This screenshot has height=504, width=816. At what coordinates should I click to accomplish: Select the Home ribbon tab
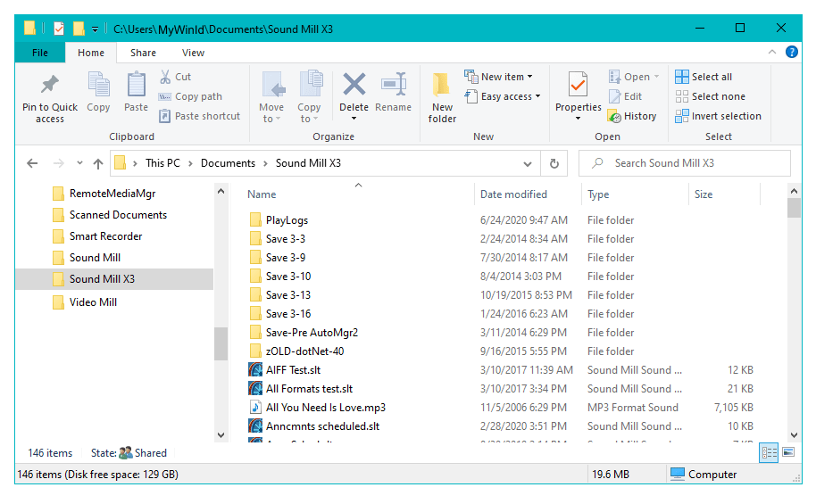[91, 53]
